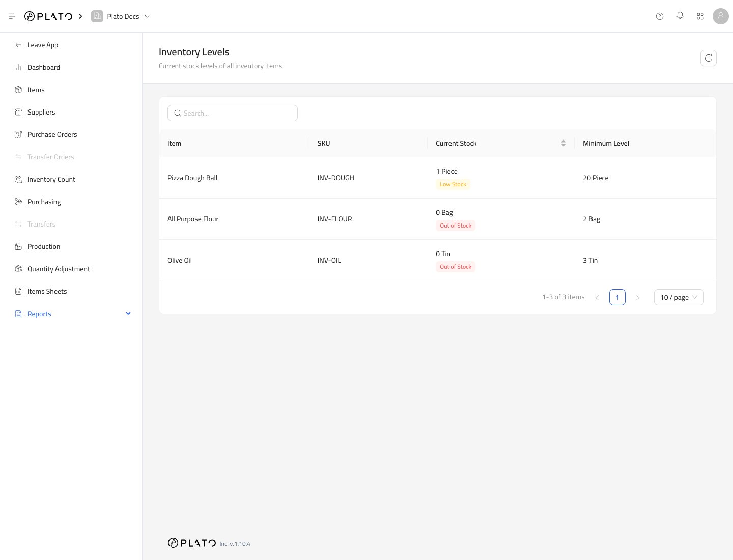Viewport: 733px width, 560px height.
Task: Click Leave App link
Action: (43, 45)
